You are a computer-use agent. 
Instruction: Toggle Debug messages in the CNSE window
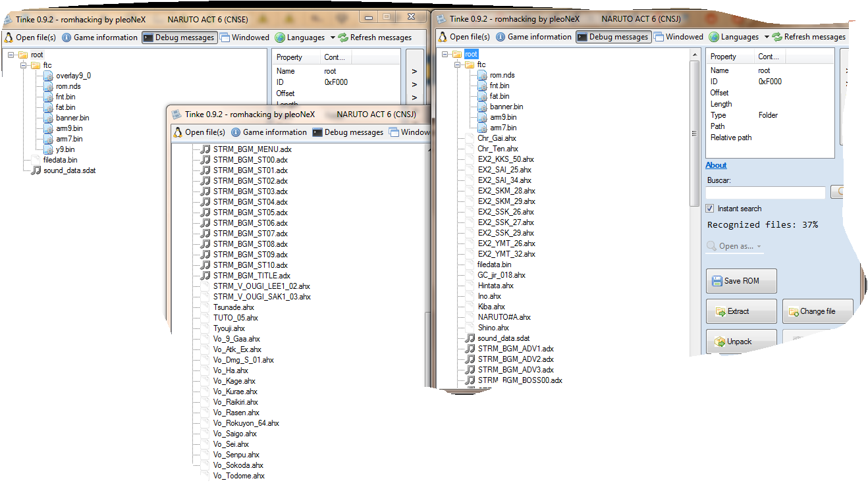tap(179, 38)
